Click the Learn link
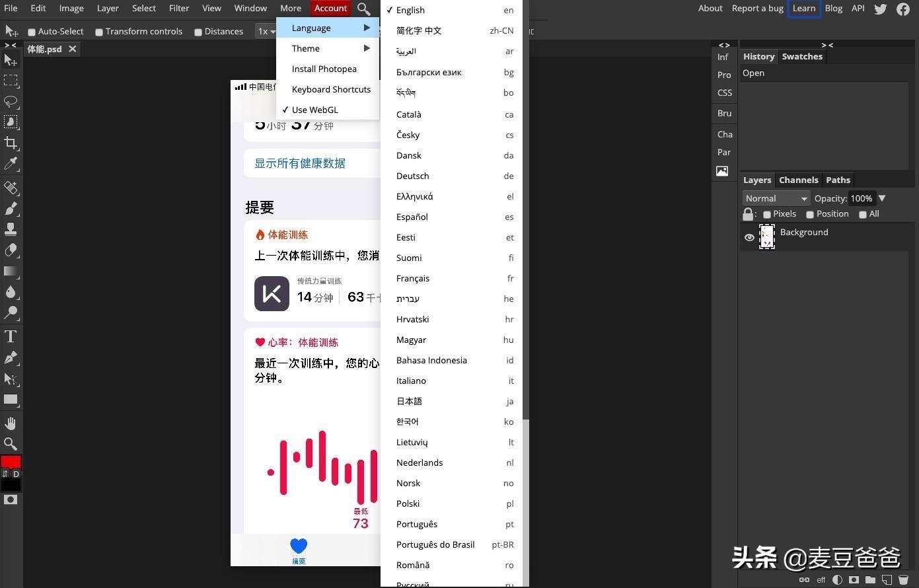This screenshot has width=919, height=588. click(x=803, y=8)
